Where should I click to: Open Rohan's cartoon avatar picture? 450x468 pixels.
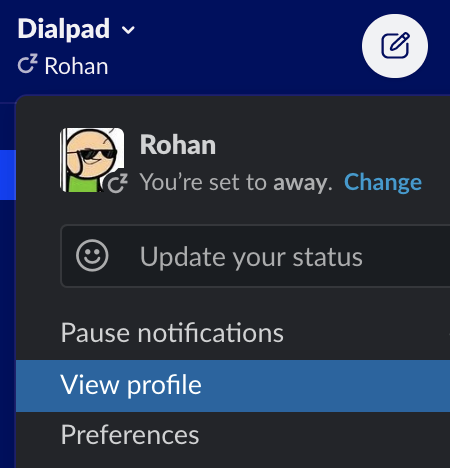click(x=92, y=160)
